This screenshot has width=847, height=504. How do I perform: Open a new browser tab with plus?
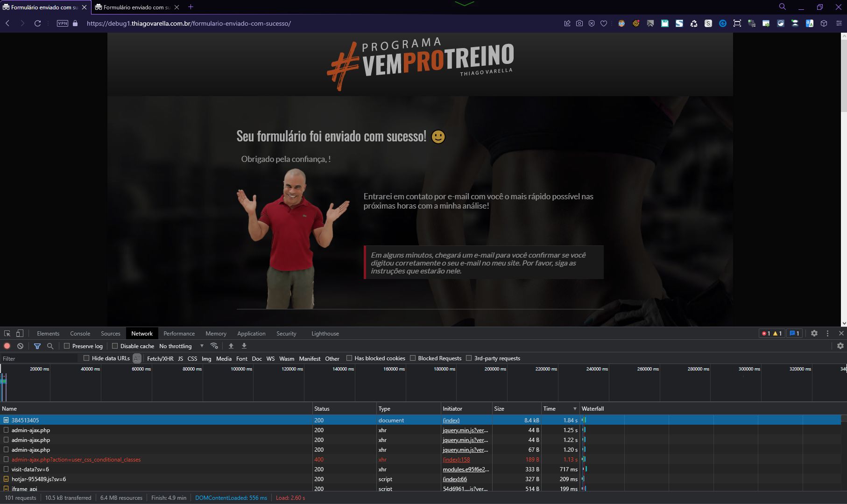click(x=191, y=7)
